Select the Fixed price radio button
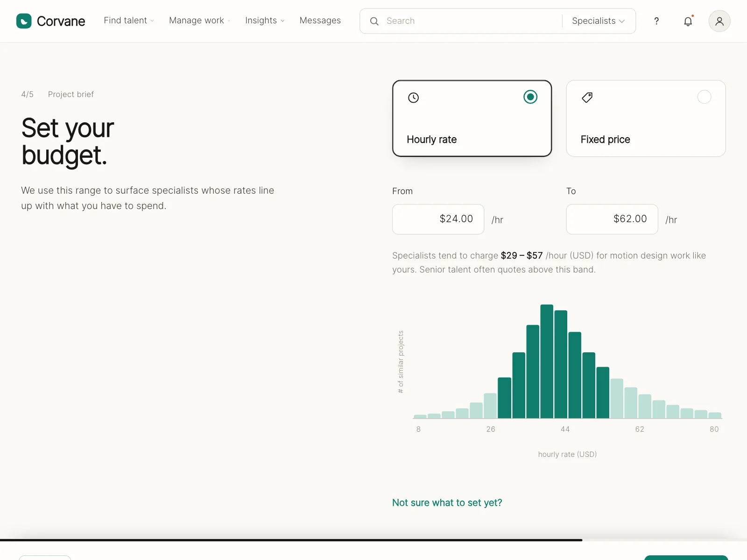 click(704, 97)
